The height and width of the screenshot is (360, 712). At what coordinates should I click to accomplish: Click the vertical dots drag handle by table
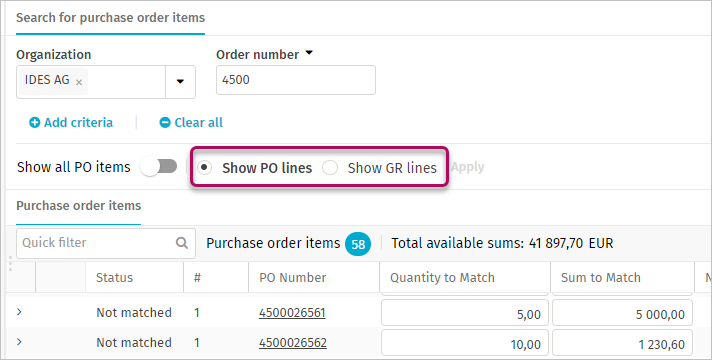tap(10, 264)
